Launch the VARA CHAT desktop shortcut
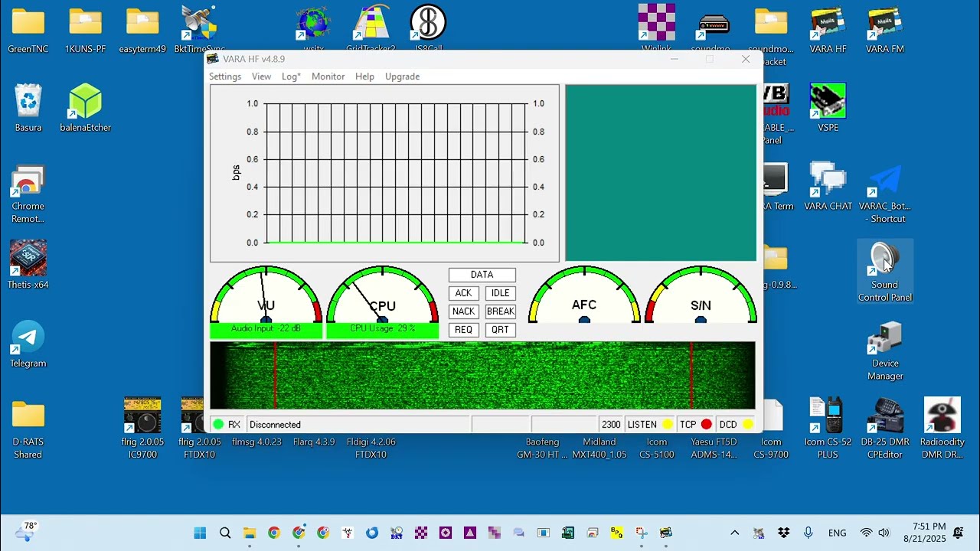Image resolution: width=980 pixels, height=551 pixels. 828,187
